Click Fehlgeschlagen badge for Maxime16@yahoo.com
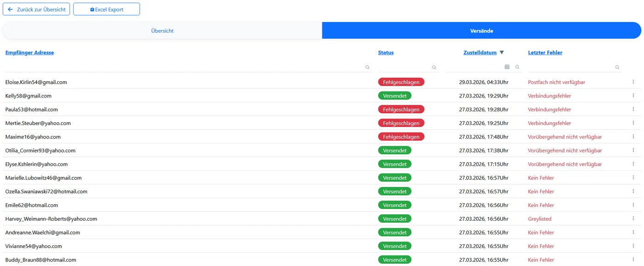Image resolution: width=644 pixels, height=266 pixels. pyautogui.click(x=401, y=137)
